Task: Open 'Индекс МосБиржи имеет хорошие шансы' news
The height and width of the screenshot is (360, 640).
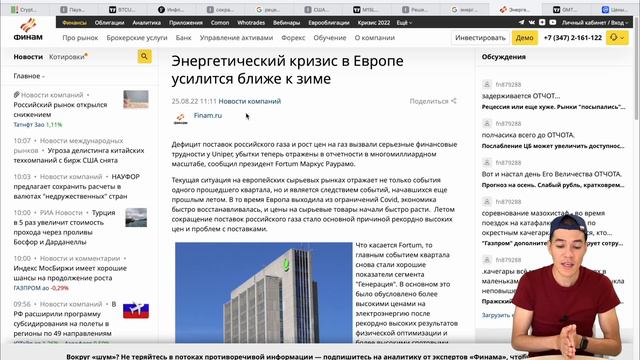Action: coord(70,273)
